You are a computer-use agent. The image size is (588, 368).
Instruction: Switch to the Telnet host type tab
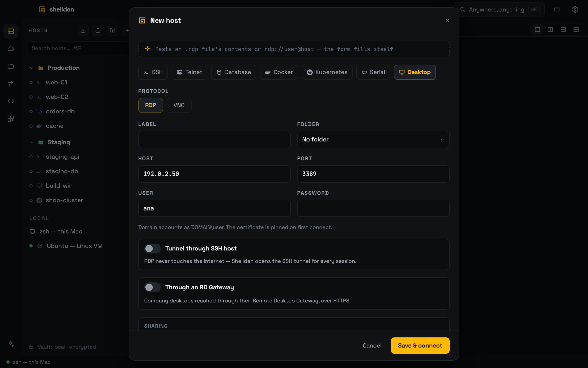(x=189, y=72)
